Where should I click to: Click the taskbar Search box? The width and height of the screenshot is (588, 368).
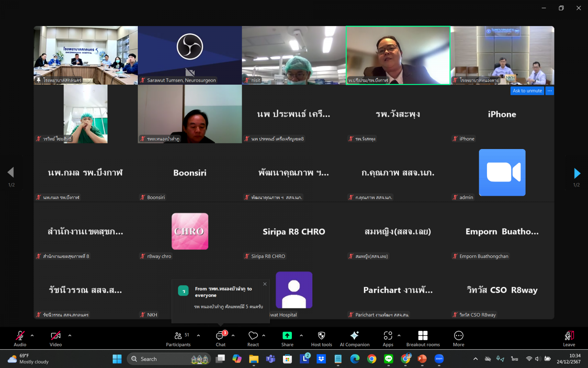point(169,359)
